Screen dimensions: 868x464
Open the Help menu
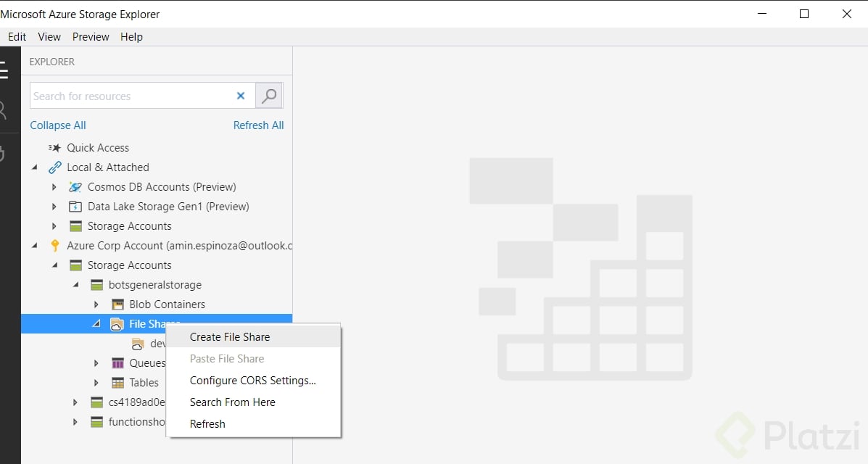tap(132, 36)
